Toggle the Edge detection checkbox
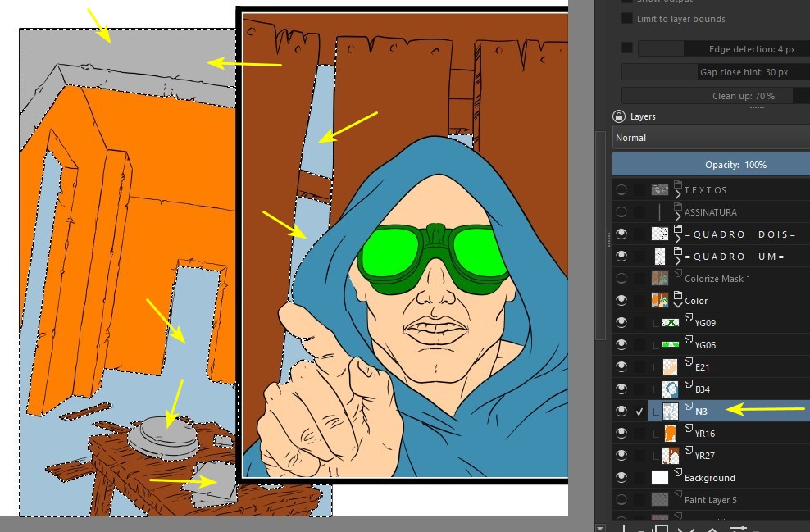810x532 pixels. point(627,48)
